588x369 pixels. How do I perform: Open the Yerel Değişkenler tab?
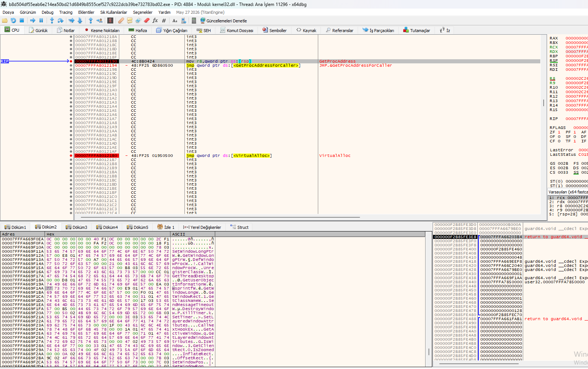(x=202, y=227)
